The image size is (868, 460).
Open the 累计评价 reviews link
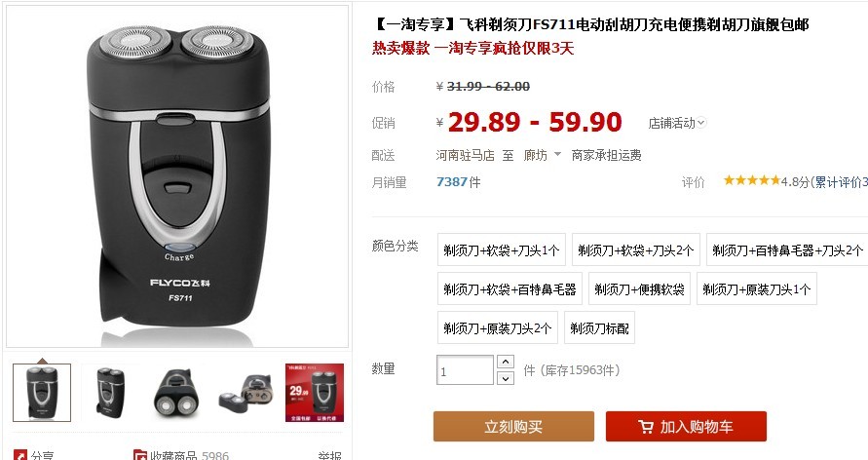[x=841, y=181]
